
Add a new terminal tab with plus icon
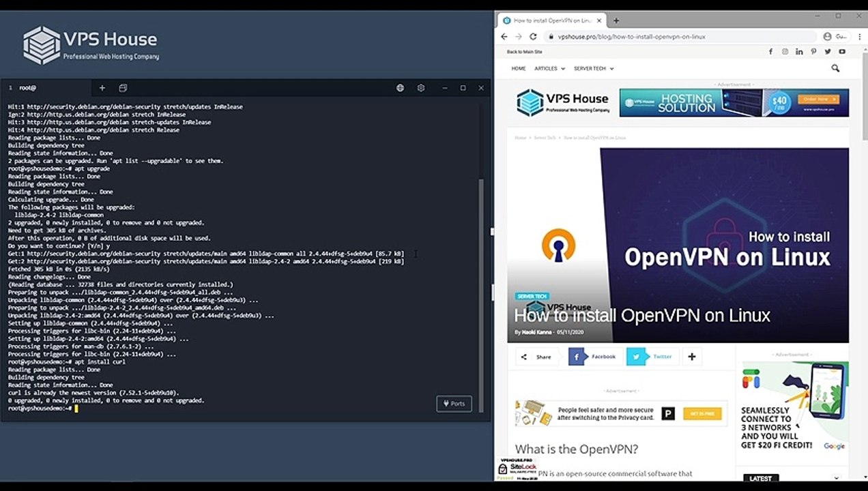pos(102,88)
